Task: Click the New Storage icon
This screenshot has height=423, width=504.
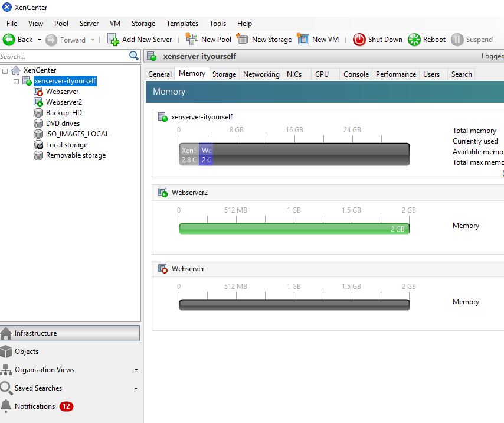Action: (x=242, y=39)
